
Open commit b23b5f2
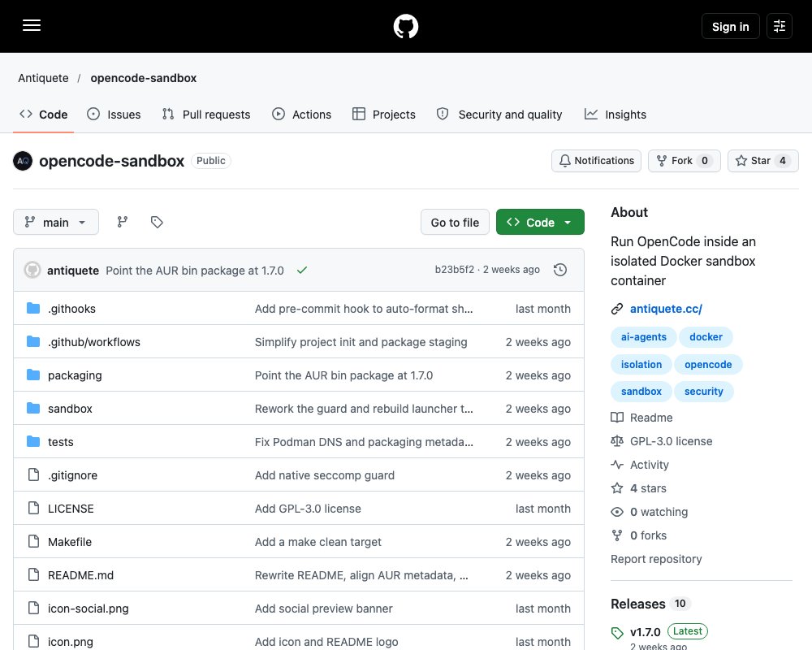(454, 270)
